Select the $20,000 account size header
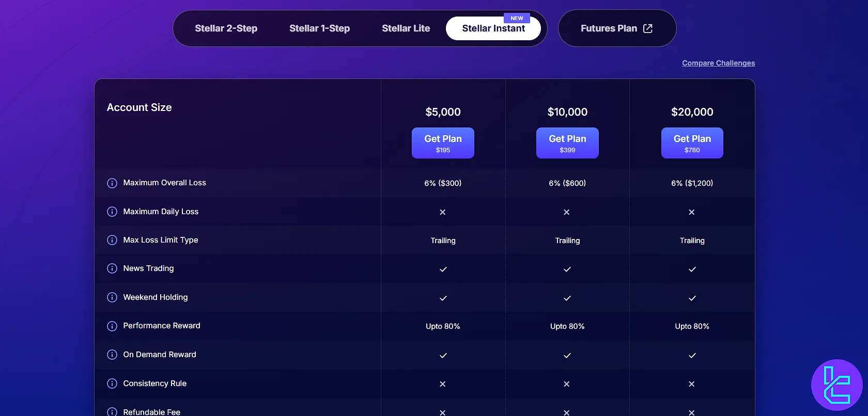Screen dimensions: 868x416 coord(692,112)
